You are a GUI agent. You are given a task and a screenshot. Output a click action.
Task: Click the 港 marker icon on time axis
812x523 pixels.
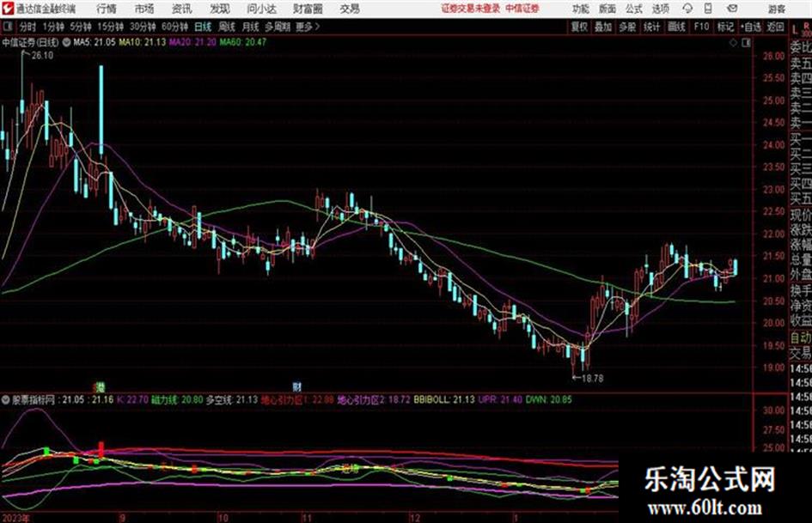[101, 386]
